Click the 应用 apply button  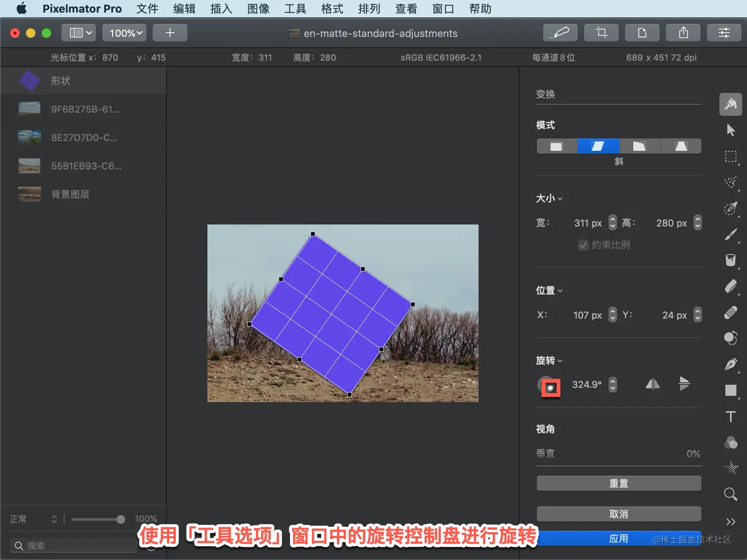pos(619,538)
